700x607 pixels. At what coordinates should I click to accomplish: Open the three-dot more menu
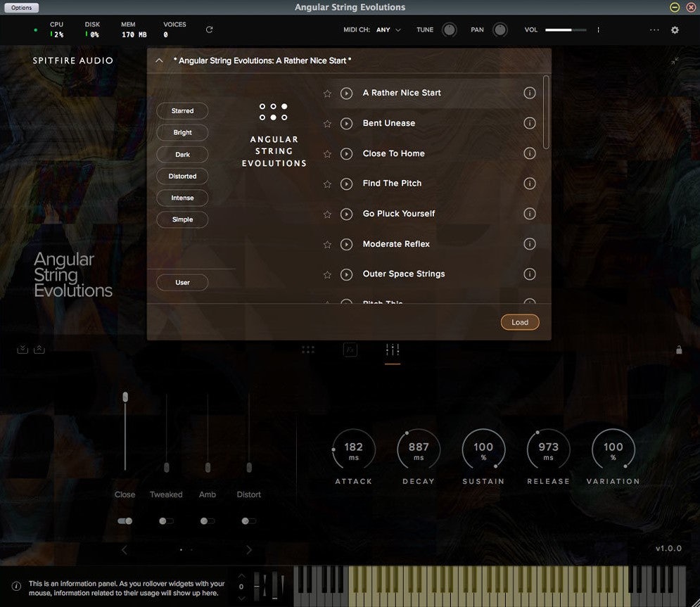[x=654, y=30]
